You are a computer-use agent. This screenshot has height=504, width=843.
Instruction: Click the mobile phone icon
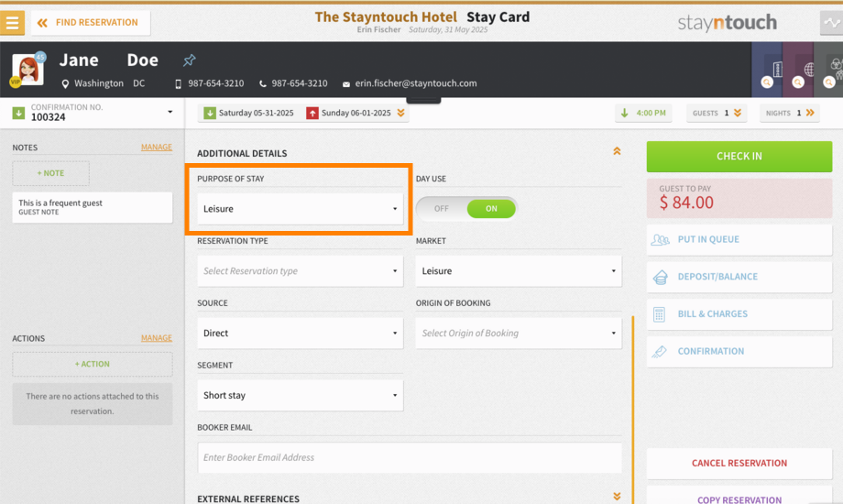coord(178,84)
